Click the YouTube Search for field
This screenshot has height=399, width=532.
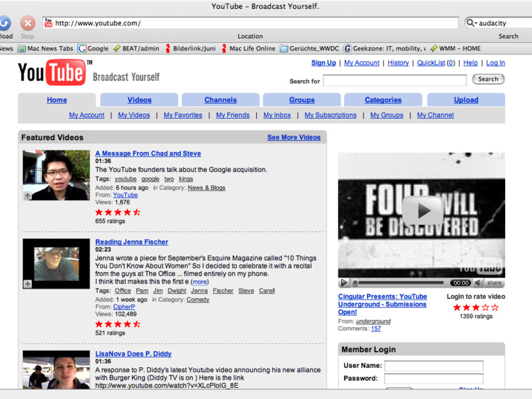tap(395, 81)
